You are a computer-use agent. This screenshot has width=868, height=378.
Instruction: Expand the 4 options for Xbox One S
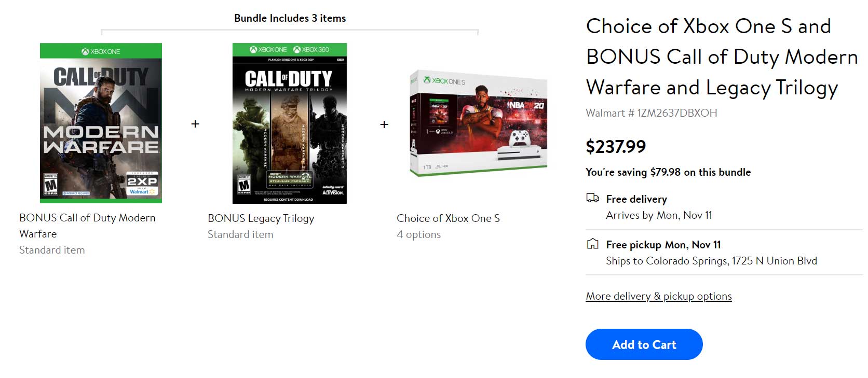coord(418,234)
